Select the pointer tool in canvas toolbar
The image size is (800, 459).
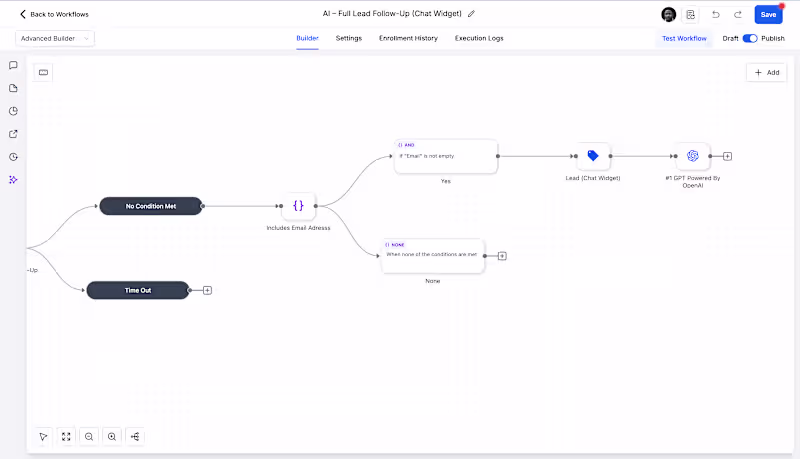coord(43,436)
